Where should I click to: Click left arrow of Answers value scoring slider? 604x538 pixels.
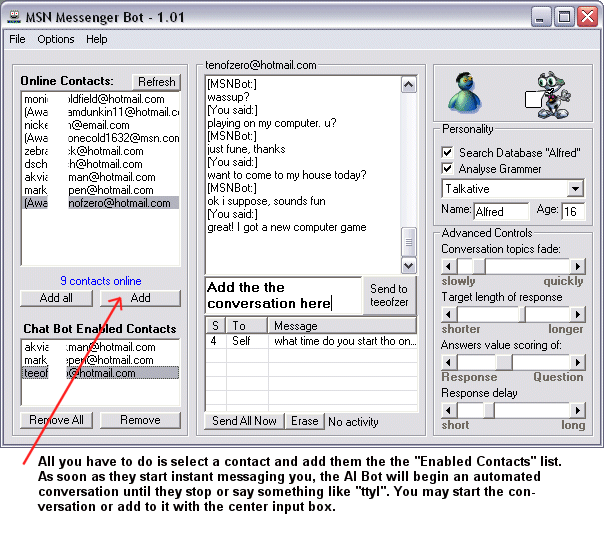[449, 362]
